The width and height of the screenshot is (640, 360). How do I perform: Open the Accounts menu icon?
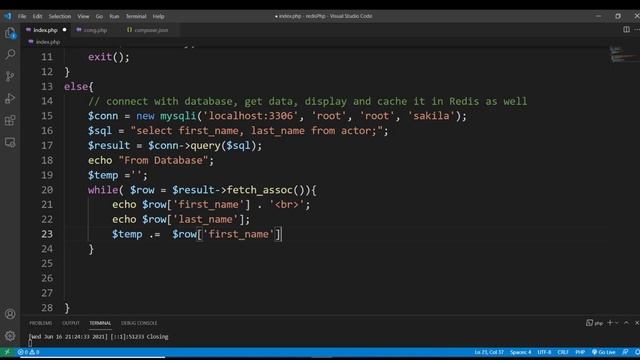[x=10, y=314]
